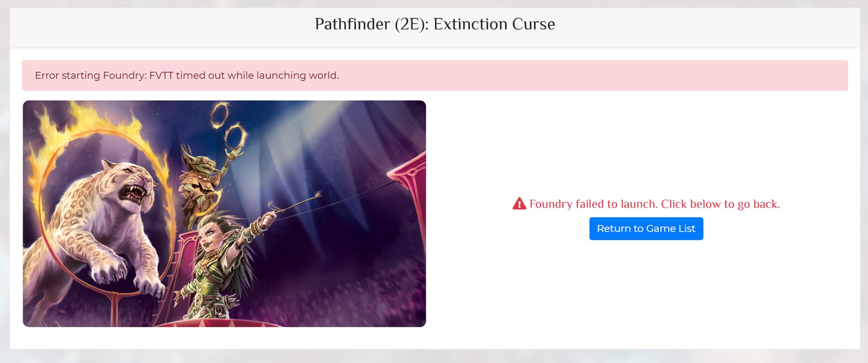Click the words "Error starting Foundry" in banner
Image resolution: width=868 pixels, height=363 pixels.
pos(90,75)
